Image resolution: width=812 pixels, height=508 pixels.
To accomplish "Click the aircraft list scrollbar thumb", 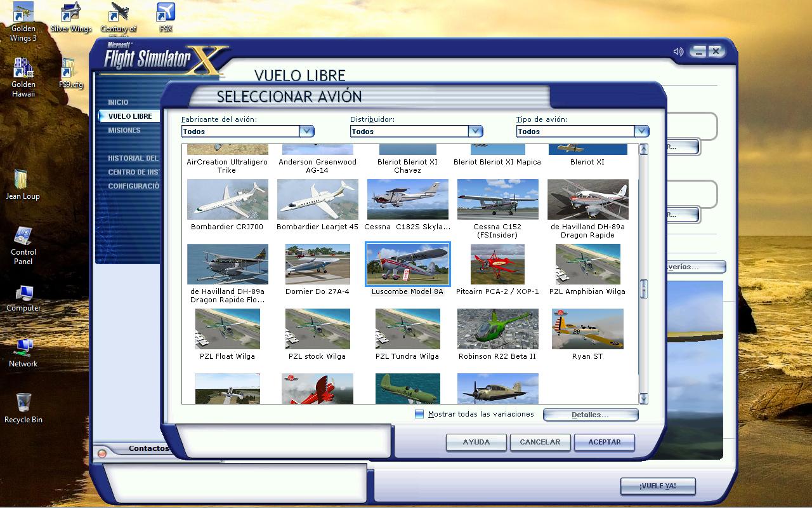I will 643,290.
